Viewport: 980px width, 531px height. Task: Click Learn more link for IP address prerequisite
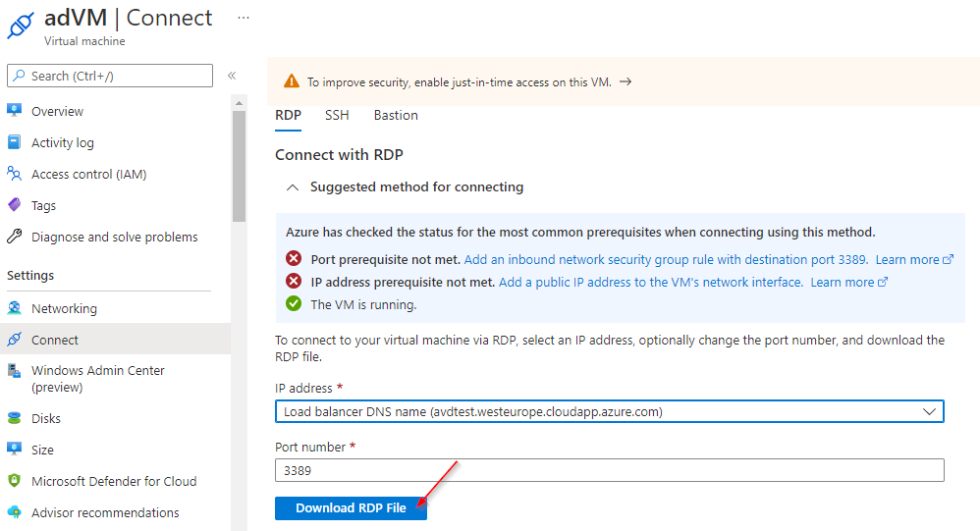(848, 282)
